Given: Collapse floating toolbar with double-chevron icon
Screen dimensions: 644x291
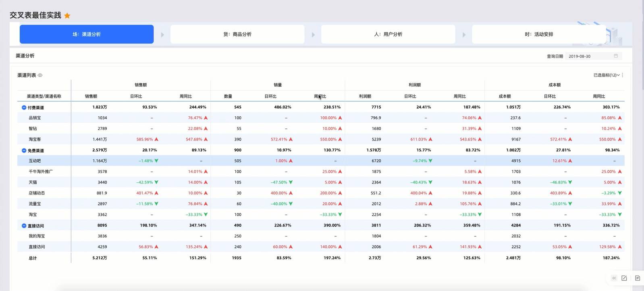Looking at the screenshot, I should click(614, 278).
